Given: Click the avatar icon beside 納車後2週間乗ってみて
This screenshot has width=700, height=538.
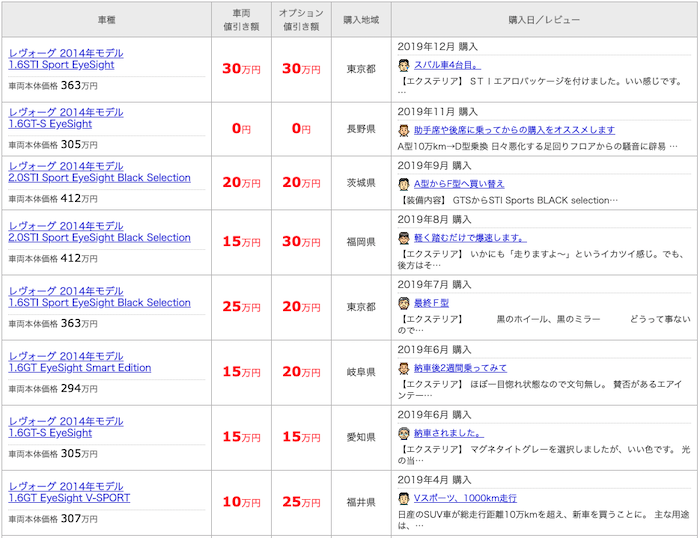Looking at the screenshot, I should 404,368.
